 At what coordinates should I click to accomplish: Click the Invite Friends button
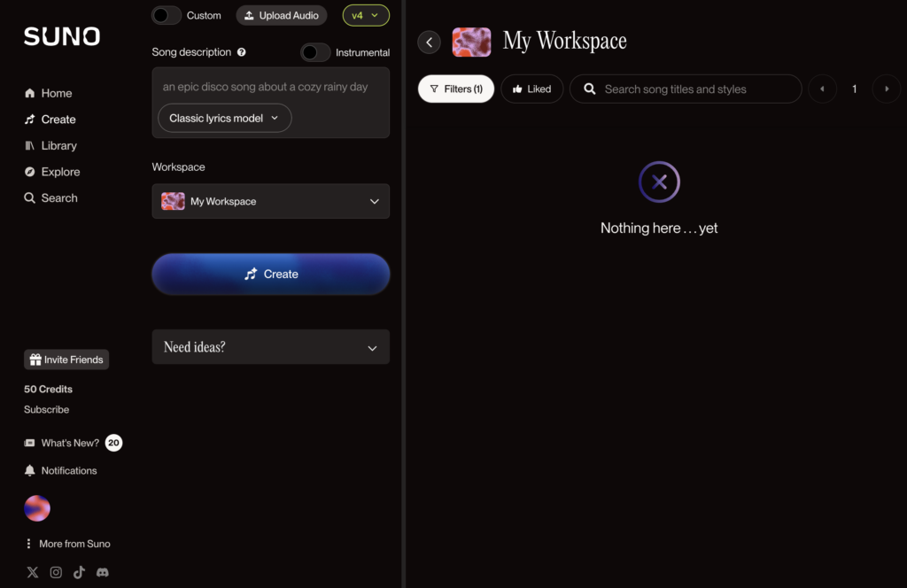click(x=66, y=360)
